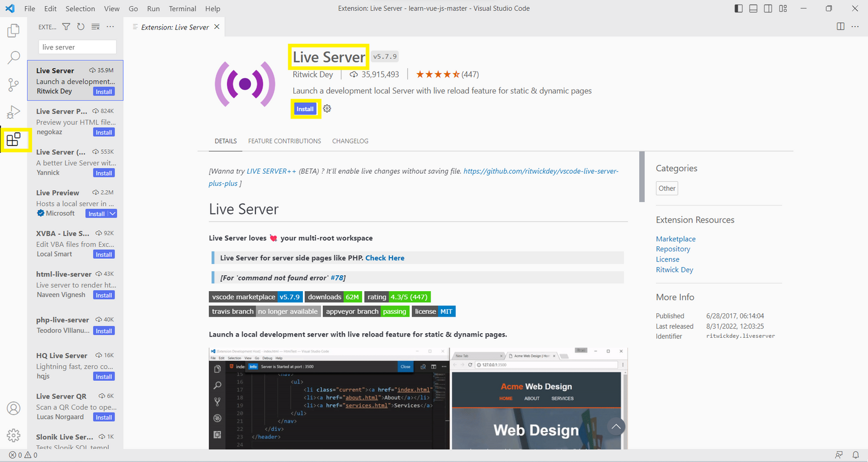Install the Live Preview extension by Microsoft
Image resolution: width=868 pixels, height=462 pixels.
96,213
